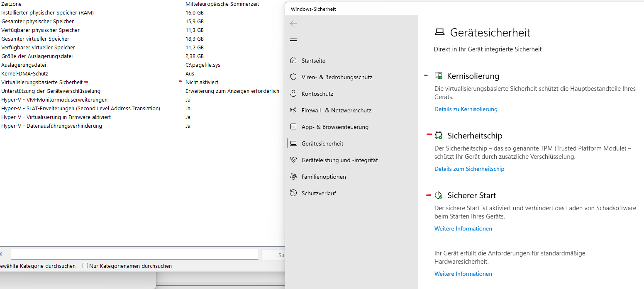The width and height of the screenshot is (644, 289).
Task: Click the Kontoschutz person icon
Action: [x=293, y=94]
